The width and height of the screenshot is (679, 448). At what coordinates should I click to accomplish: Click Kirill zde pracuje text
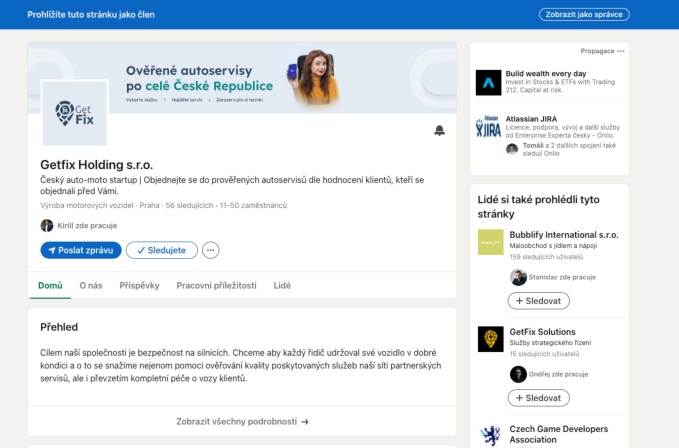pyautogui.click(x=87, y=226)
